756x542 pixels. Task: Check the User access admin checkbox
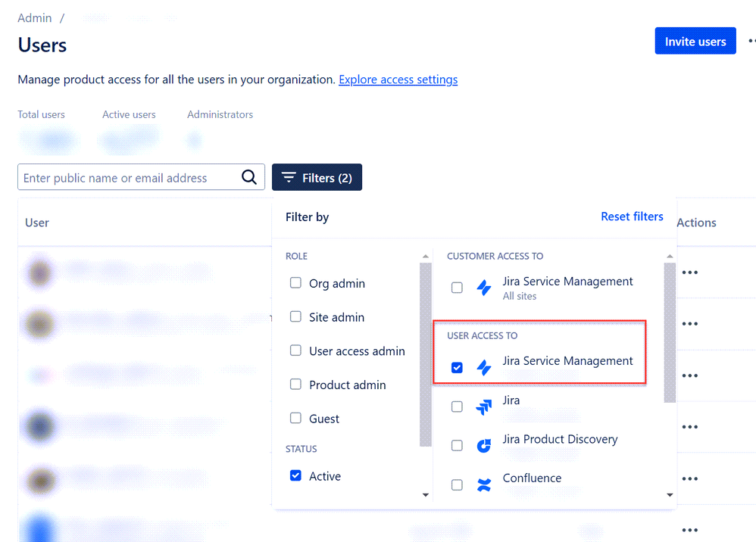pyautogui.click(x=295, y=350)
